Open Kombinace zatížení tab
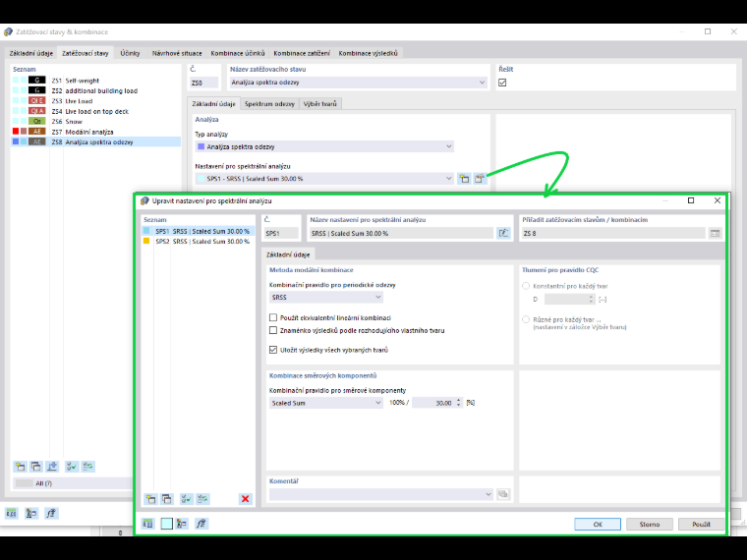This screenshot has height=560, width=747. [302, 53]
